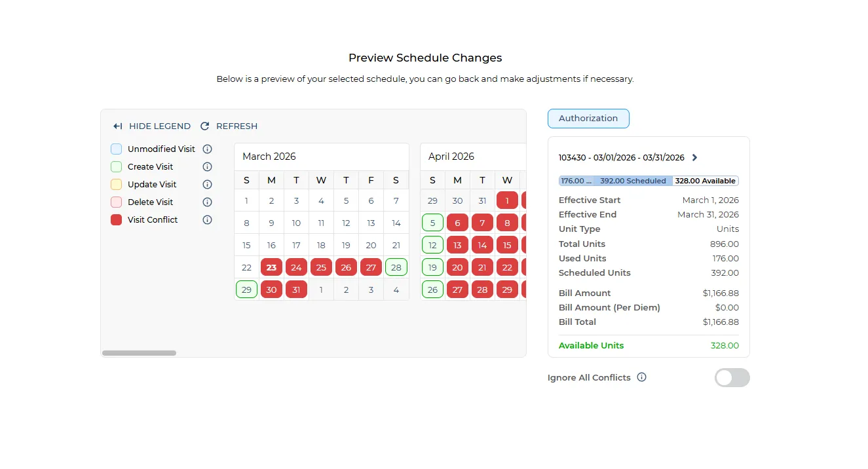Click the calendar panel horizontal scrollbar
Image resolution: width=868 pixels, height=469 pixels.
pos(139,352)
